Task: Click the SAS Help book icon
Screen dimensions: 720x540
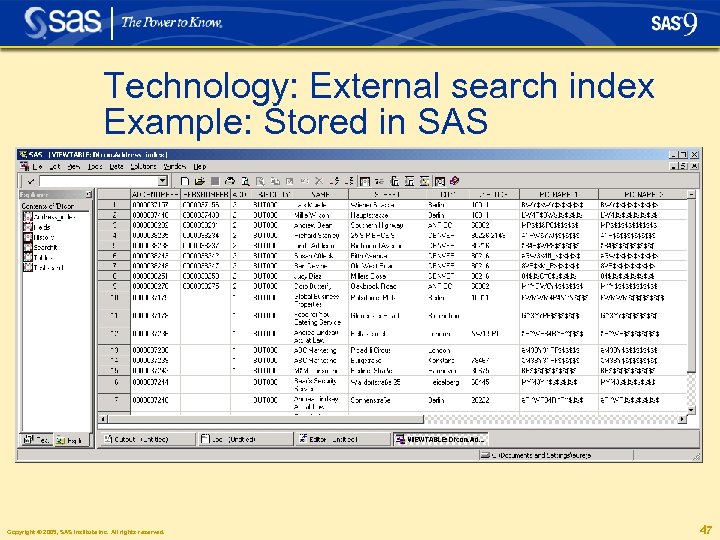Action: pos(455,181)
